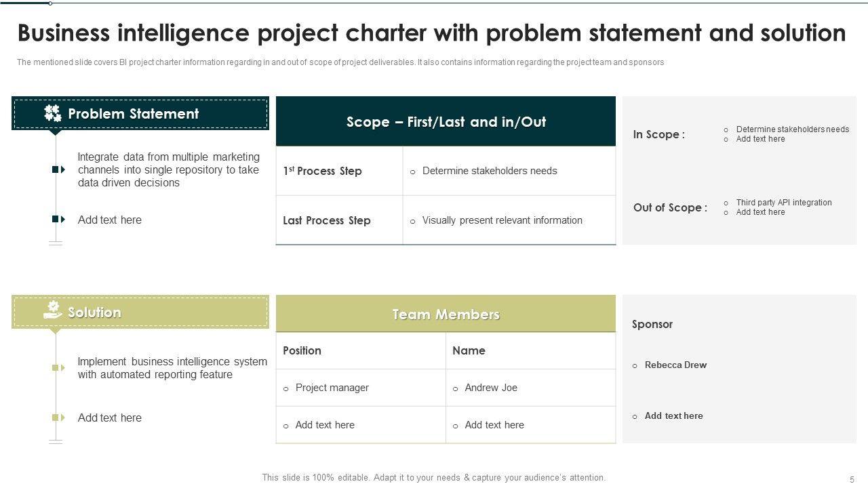This screenshot has width=868, height=488.
Task: Click the 'Project manager' position cell
Action: coord(332,388)
